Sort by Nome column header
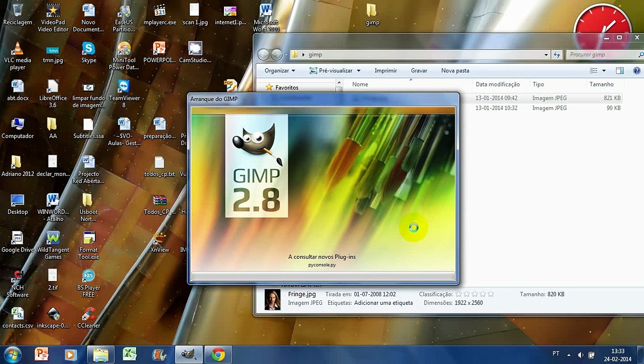This screenshot has width=644, height=364. coord(360,84)
